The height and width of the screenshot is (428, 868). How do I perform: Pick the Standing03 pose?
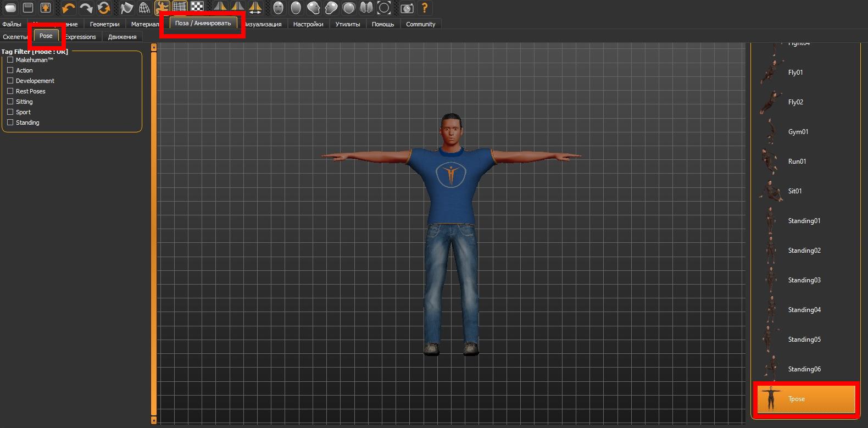(x=805, y=280)
